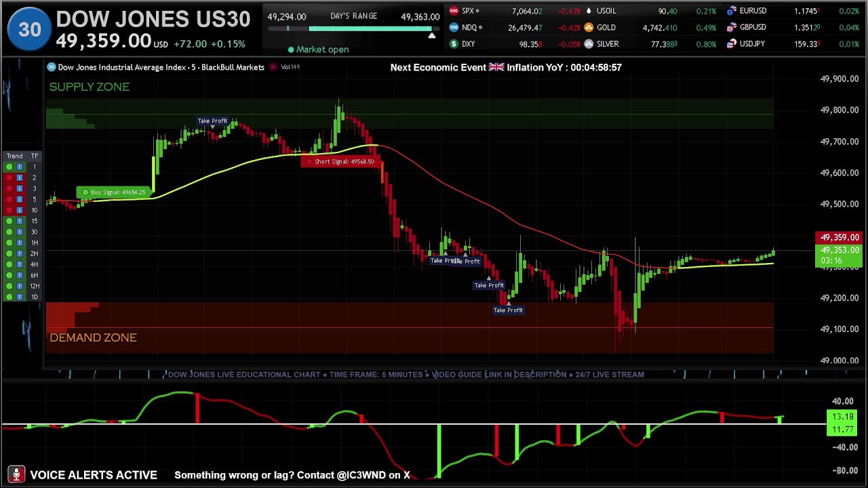The image size is (868, 488).
Task: Click the SILVER change 0.80%
Action: (706, 44)
